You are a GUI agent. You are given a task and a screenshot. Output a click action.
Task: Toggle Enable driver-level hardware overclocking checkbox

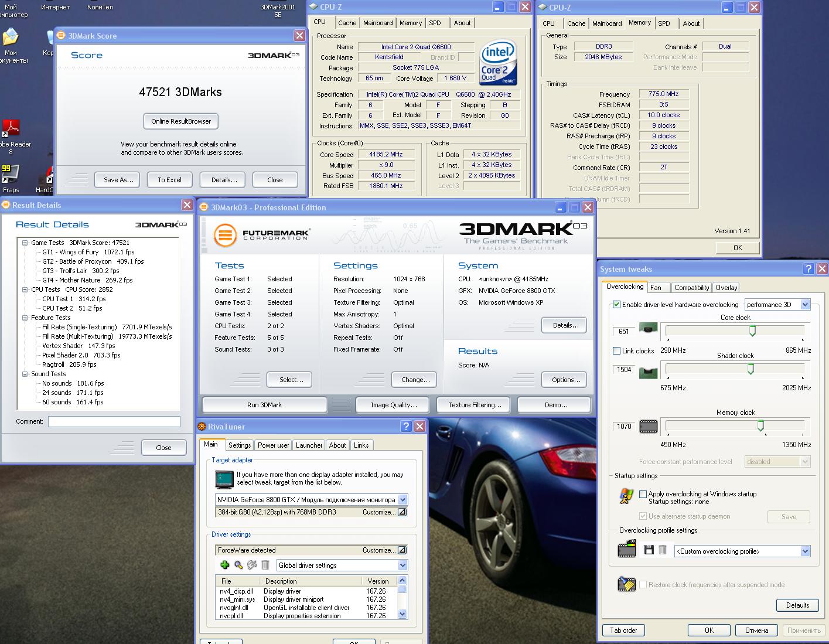coord(616,305)
